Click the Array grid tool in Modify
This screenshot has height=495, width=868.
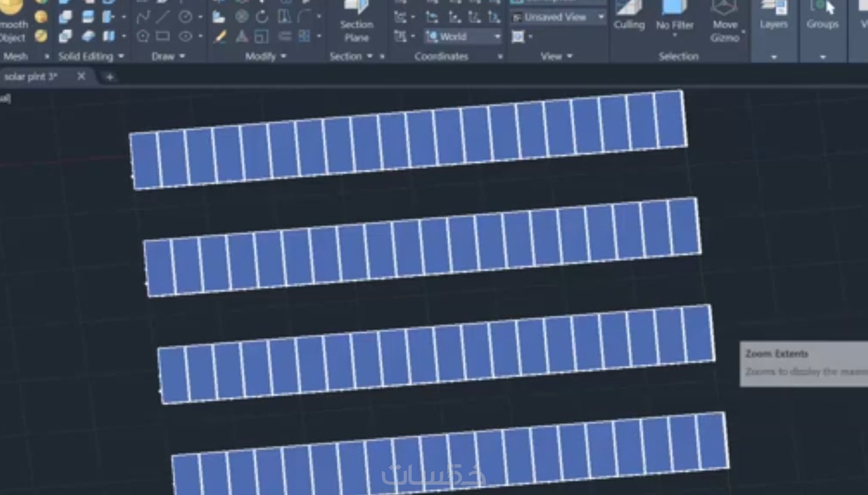304,36
